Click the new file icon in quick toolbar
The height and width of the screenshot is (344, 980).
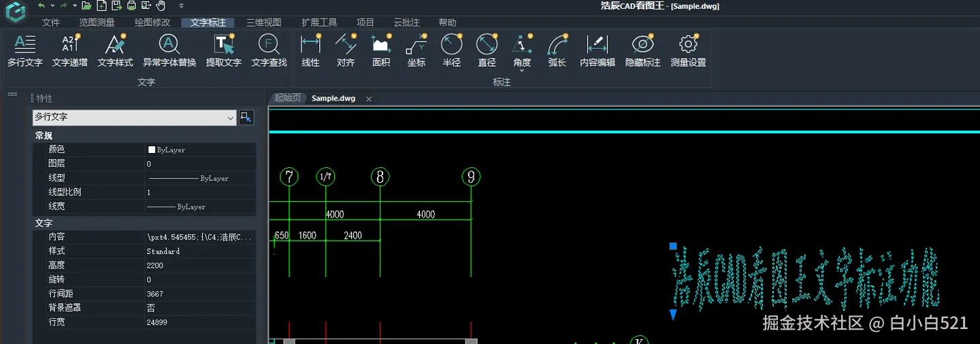tap(101, 5)
